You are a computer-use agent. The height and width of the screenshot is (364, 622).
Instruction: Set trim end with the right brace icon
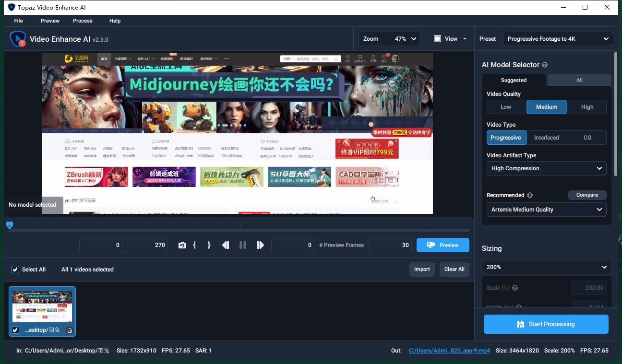pos(209,245)
